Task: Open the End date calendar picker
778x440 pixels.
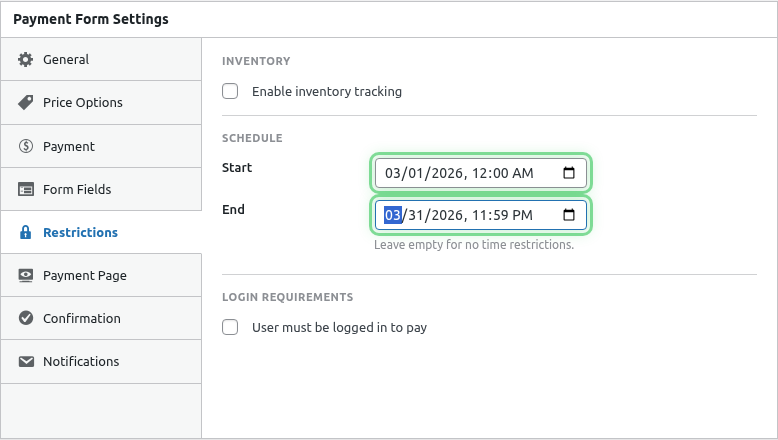Action: [x=568, y=215]
